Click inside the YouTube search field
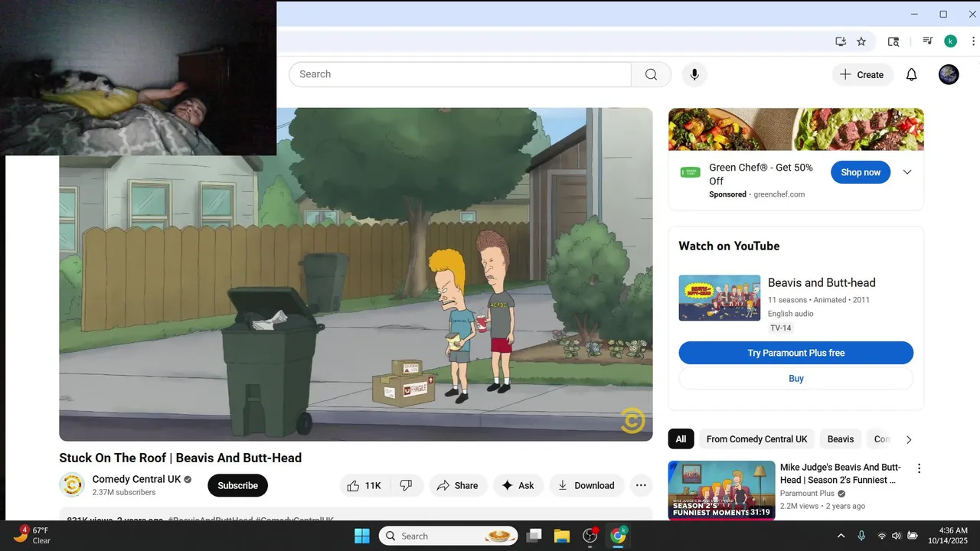980x551 pixels. (x=459, y=74)
